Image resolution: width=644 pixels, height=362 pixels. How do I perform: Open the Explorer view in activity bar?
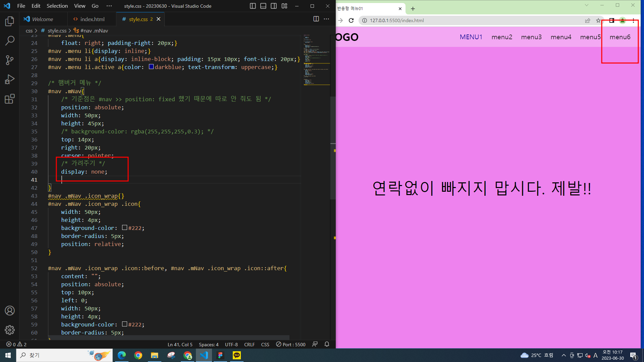10,21
